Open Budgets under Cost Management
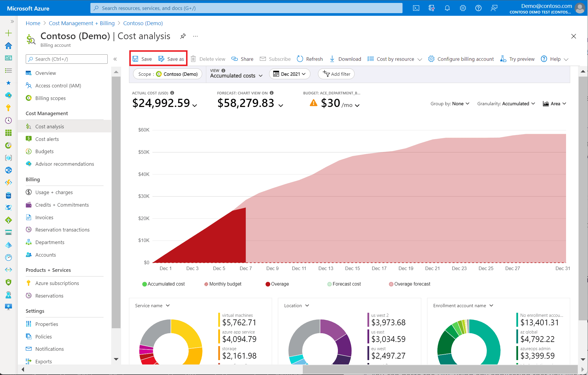Screen dimensions: 588x375 click(44, 151)
